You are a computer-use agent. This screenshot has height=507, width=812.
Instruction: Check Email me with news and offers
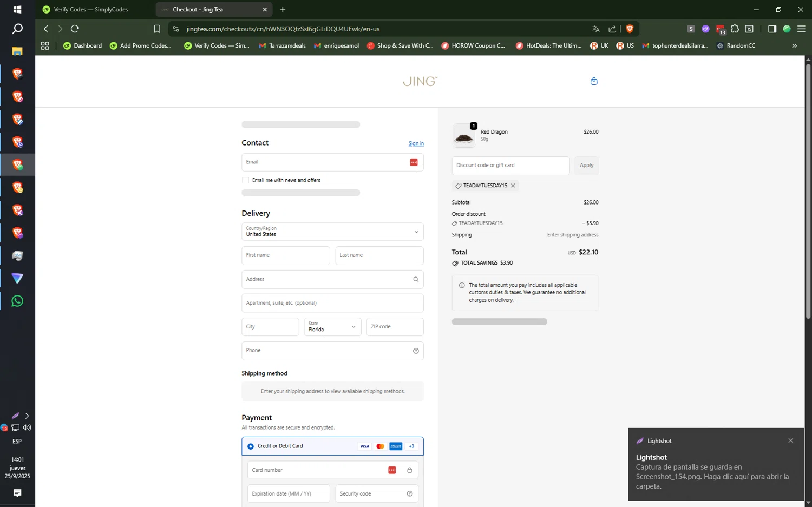click(245, 180)
